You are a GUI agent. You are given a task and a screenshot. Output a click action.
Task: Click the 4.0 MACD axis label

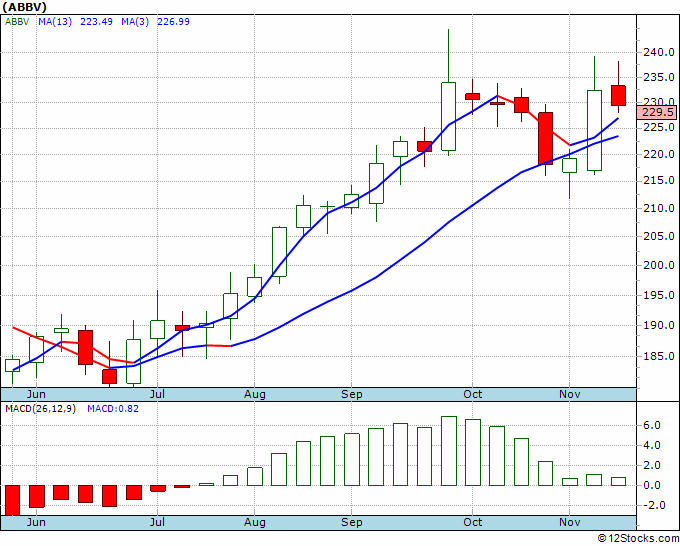[652, 445]
